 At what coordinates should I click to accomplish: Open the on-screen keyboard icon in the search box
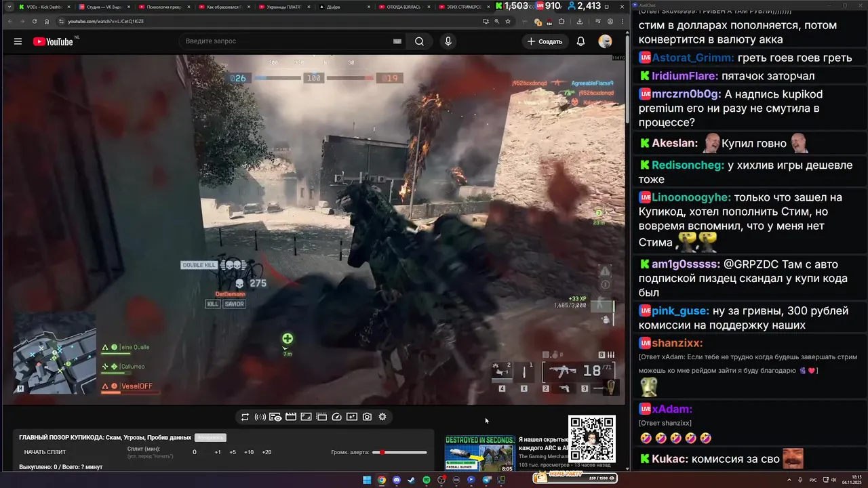click(397, 41)
